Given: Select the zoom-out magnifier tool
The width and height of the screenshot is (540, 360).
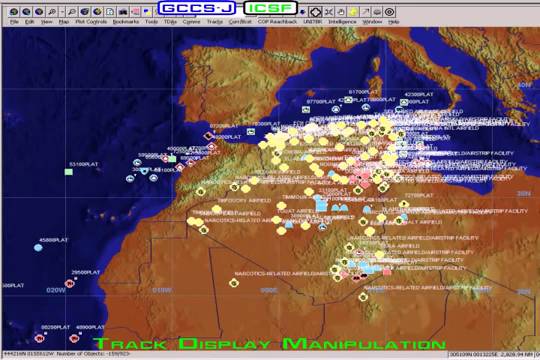Looking at the screenshot, I should tap(72, 12).
